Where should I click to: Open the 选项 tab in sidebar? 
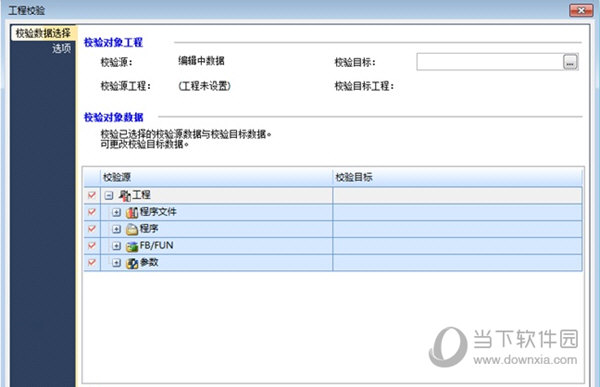(61, 49)
